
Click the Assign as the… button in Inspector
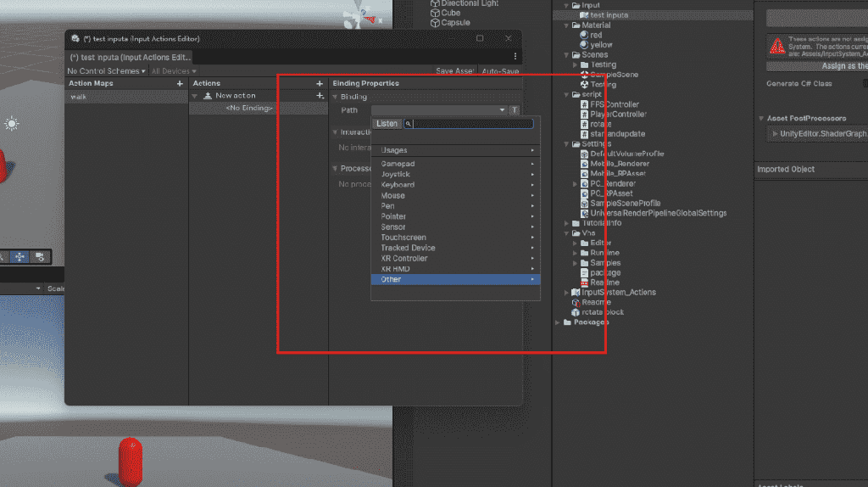[817, 66]
